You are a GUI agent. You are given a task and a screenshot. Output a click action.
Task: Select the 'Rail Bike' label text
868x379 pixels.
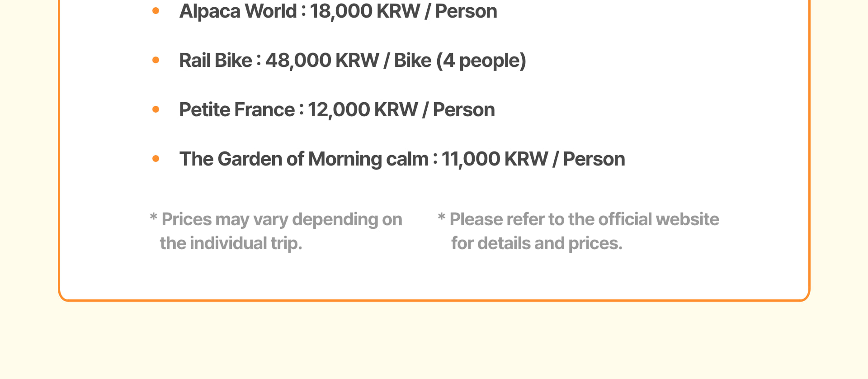click(215, 60)
